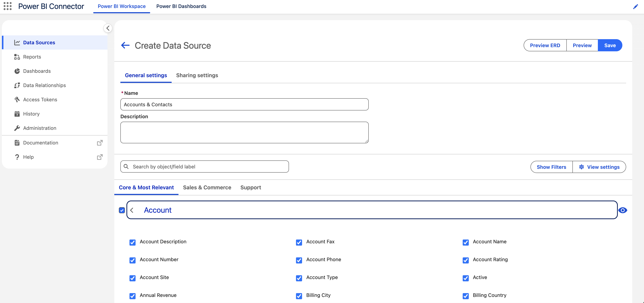Viewport: 644px width, 303px height.
Task: Click the Description text area
Action: 244,133
